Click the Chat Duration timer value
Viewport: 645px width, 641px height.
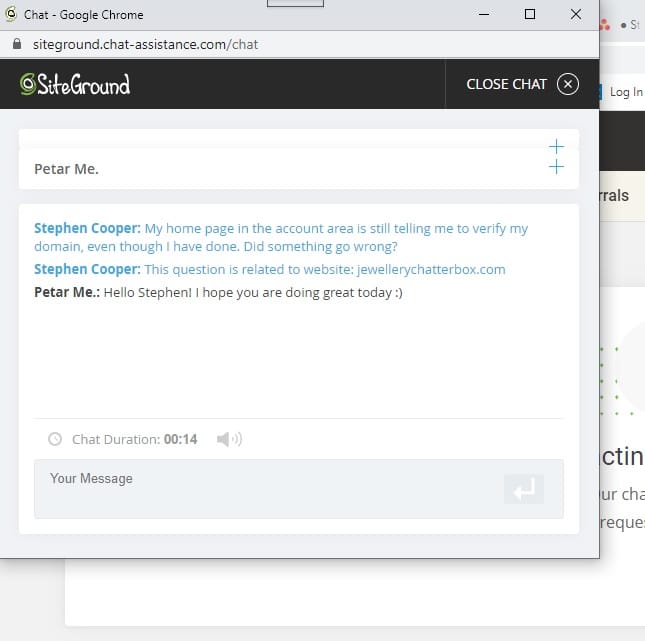(181, 439)
